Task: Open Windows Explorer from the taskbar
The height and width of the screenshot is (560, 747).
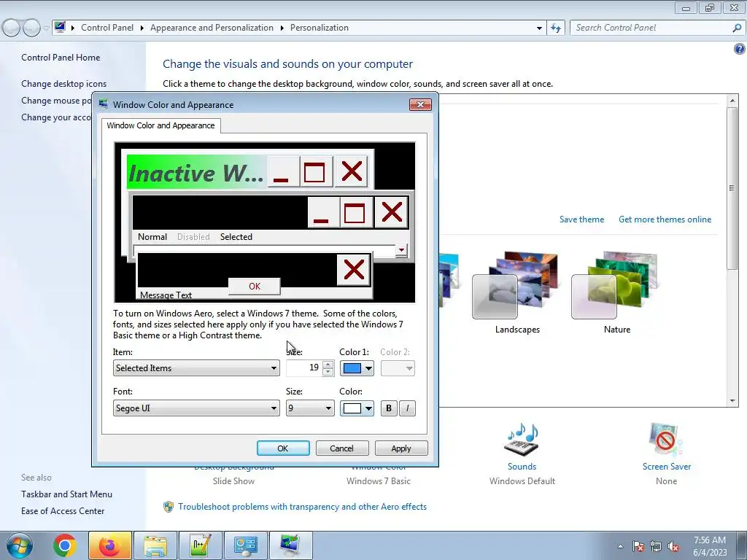Action: point(155,545)
